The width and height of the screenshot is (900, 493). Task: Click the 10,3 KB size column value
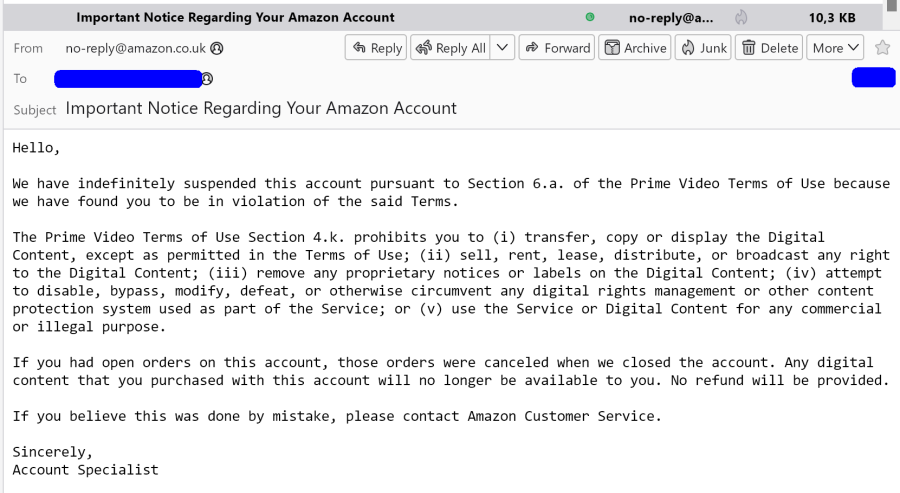click(832, 17)
